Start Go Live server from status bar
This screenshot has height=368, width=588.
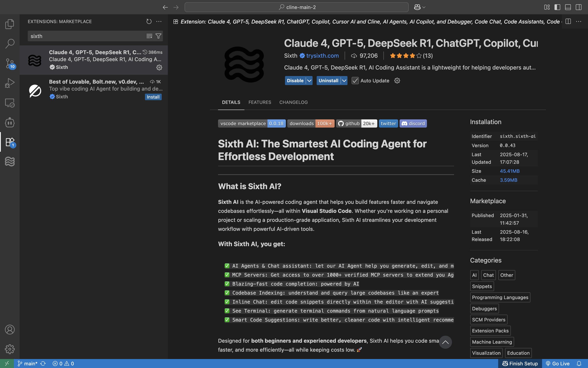(558, 363)
